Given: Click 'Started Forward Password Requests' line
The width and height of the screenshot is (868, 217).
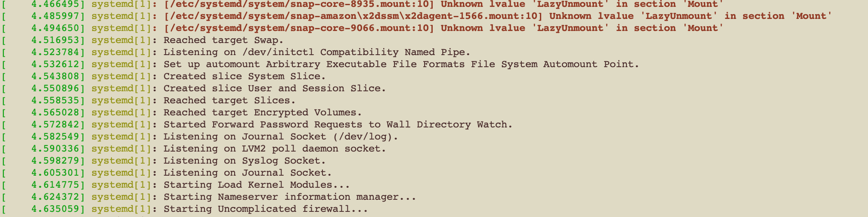Looking at the screenshot, I should click(x=338, y=125).
